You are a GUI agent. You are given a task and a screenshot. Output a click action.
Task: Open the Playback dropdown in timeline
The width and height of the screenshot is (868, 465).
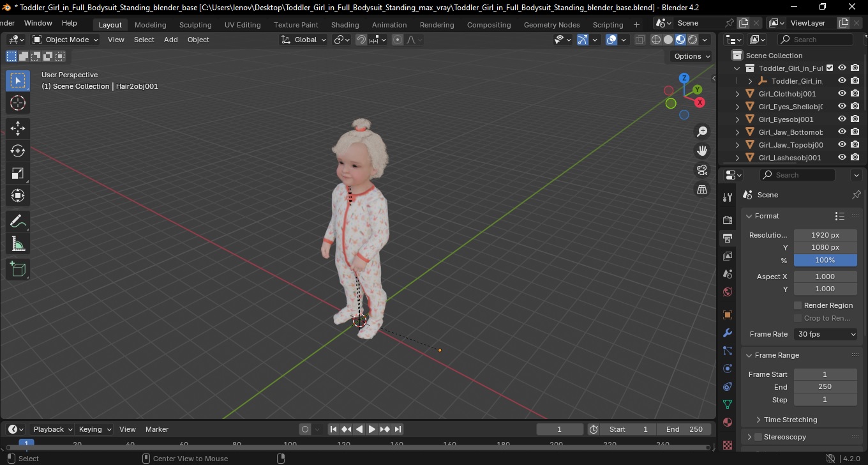tap(52, 429)
